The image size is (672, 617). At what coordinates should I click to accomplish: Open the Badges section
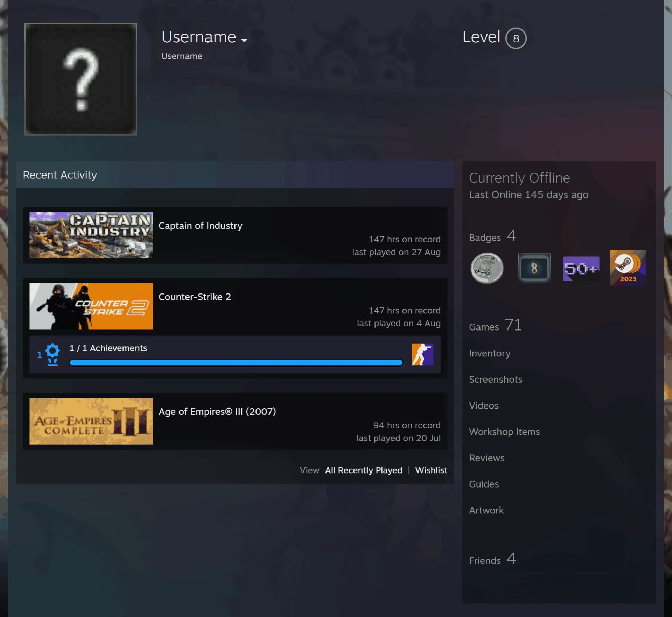coord(492,236)
